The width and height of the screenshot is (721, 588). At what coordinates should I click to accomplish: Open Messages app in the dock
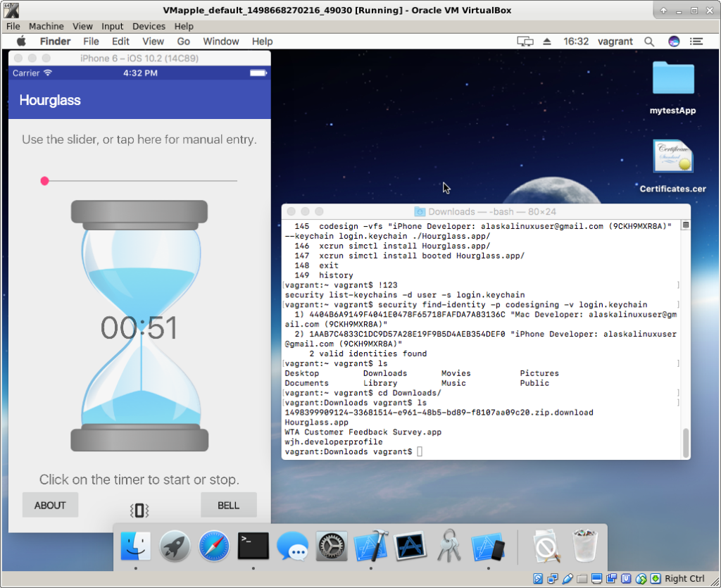pos(292,546)
